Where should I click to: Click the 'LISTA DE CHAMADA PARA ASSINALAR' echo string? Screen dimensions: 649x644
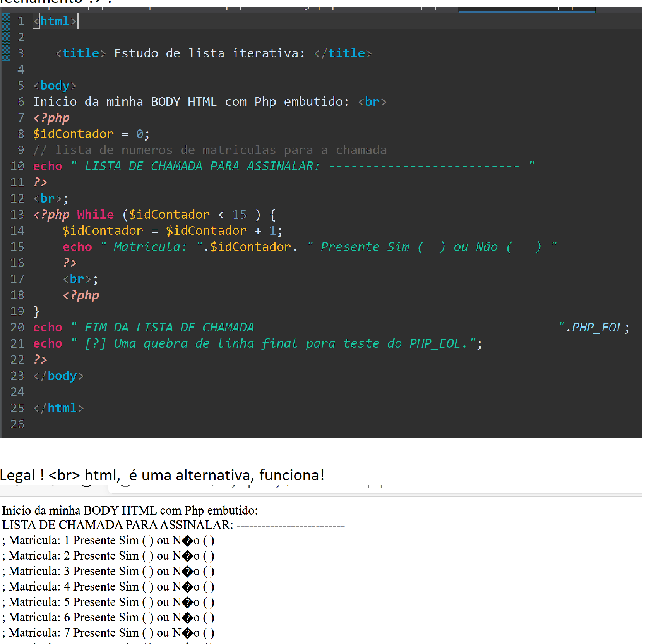303,166
